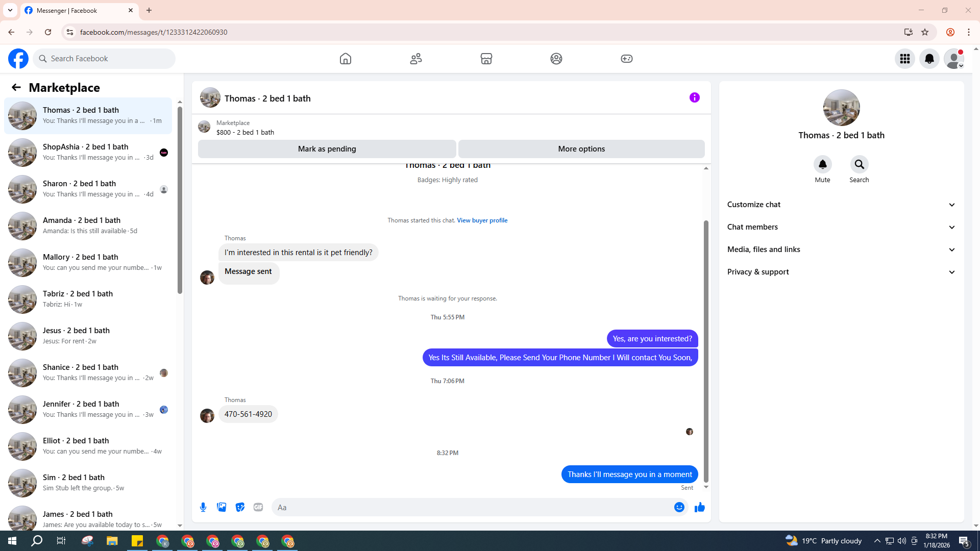This screenshot has height=551, width=980.
Task: Open the sticker picker icon
Action: [x=240, y=507]
